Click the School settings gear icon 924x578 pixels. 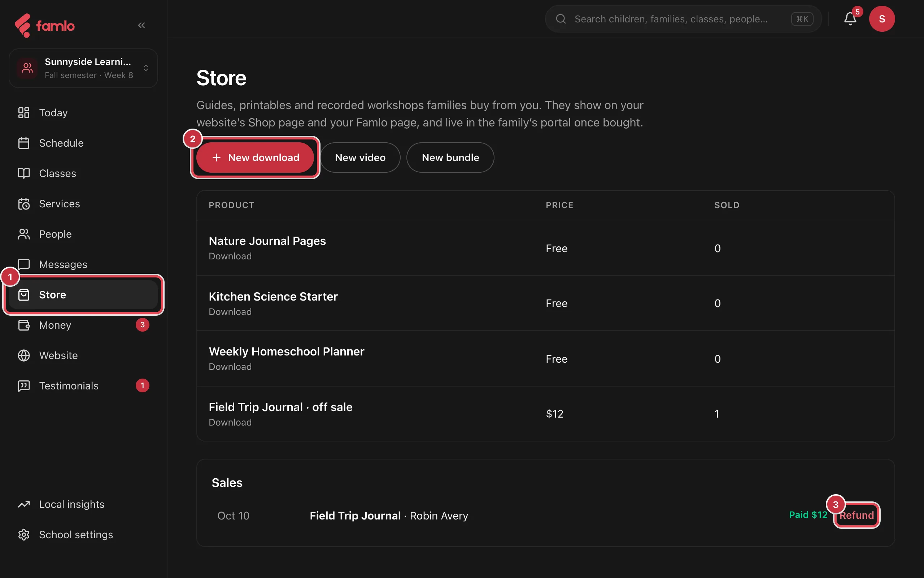point(24,534)
